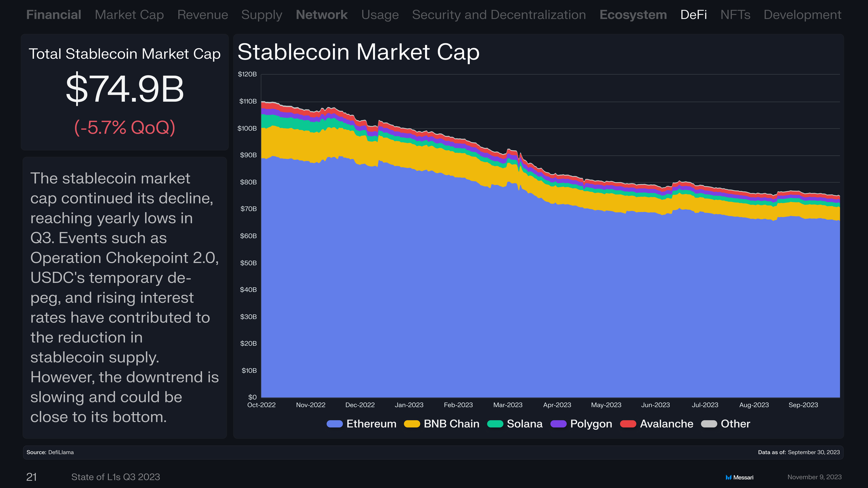Select the Usage tab
The width and height of the screenshot is (868, 488).
pos(380,15)
